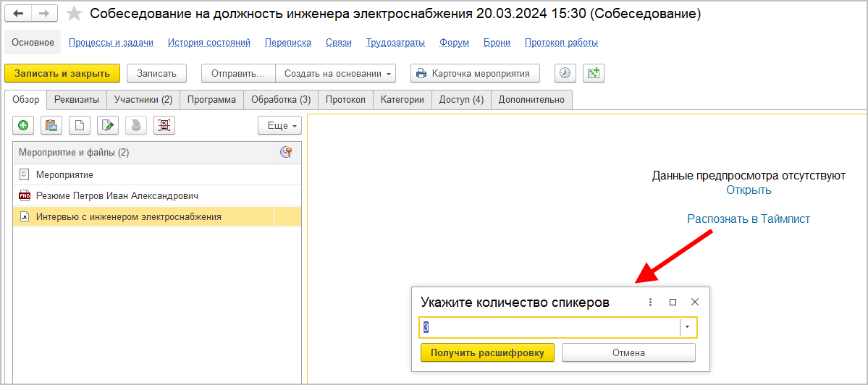868x385 pixels.
Task: Click the clipboard picture paste icon
Action: pyautogui.click(x=51, y=126)
